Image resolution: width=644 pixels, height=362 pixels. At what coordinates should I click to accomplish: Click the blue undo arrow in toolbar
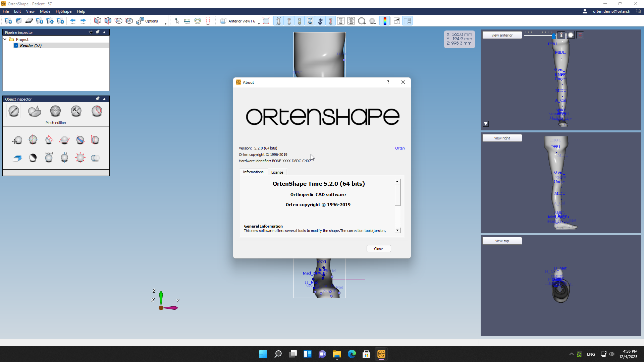pos(73,21)
